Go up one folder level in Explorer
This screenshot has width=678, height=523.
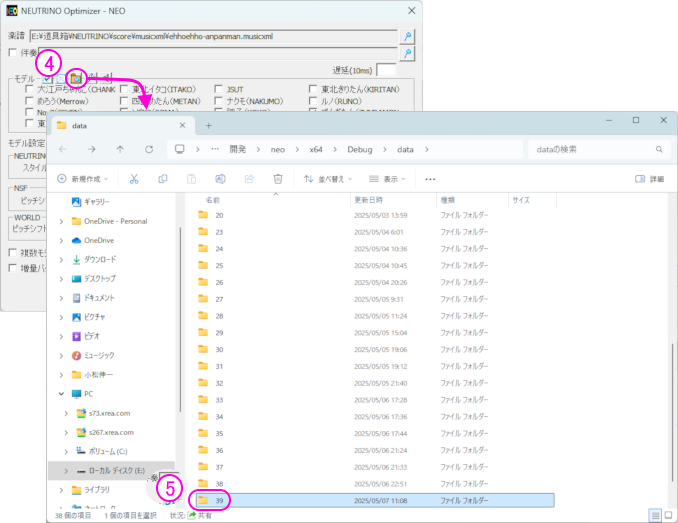coord(120,150)
